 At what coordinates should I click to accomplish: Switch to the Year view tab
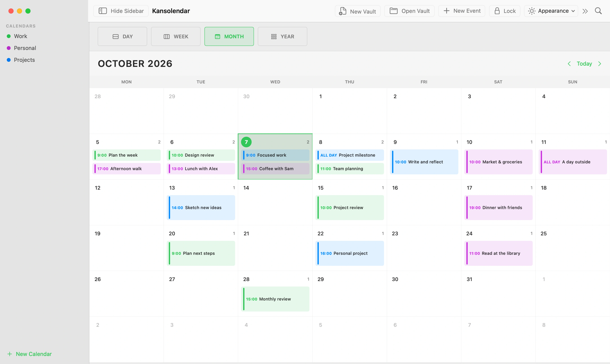pyautogui.click(x=282, y=36)
